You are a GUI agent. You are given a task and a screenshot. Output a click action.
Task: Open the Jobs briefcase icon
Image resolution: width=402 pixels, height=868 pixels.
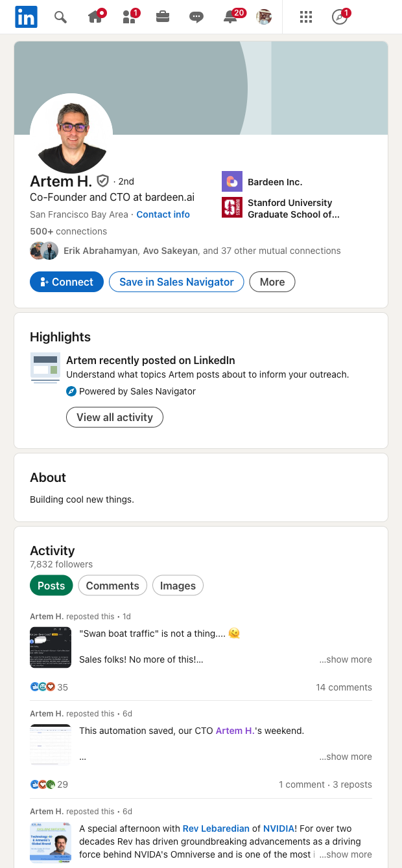click(x=163, y=17)
